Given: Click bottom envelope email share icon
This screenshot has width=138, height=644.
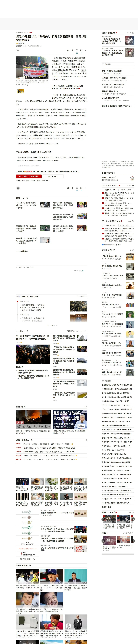Looking at the screenshot, I should point(68,188).
